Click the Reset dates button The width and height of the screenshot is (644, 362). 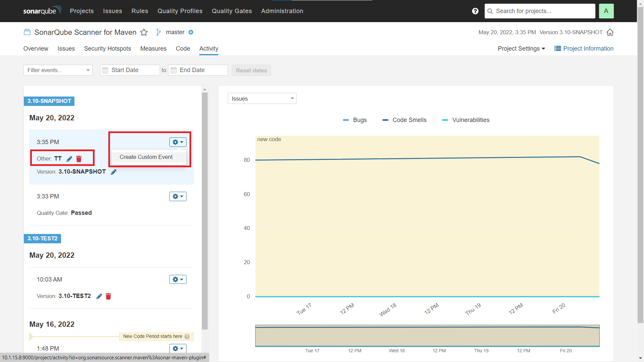pos(251,70)
